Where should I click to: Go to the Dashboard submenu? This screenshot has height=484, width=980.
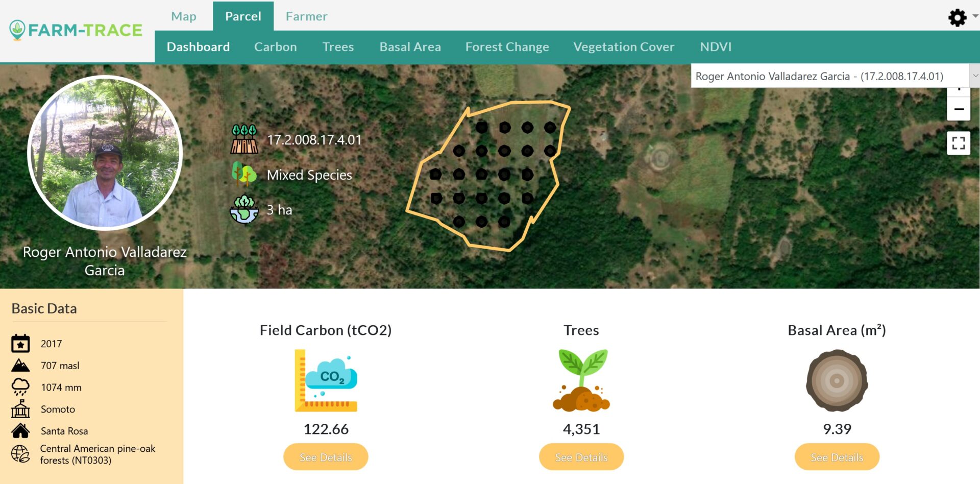(x=198, y=47)
